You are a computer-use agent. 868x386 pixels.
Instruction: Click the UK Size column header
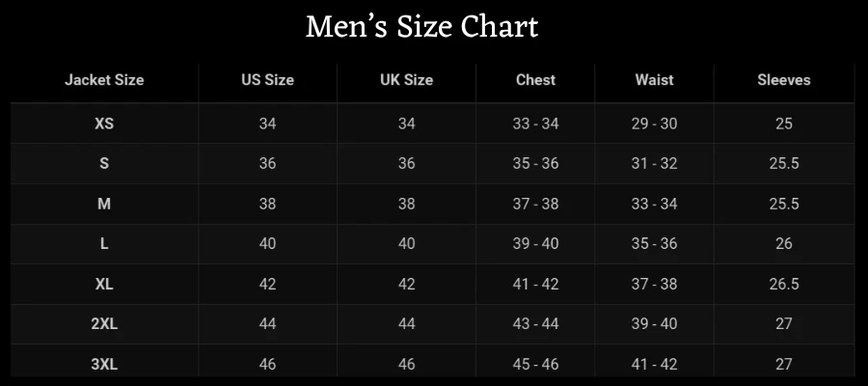point(406,80)
